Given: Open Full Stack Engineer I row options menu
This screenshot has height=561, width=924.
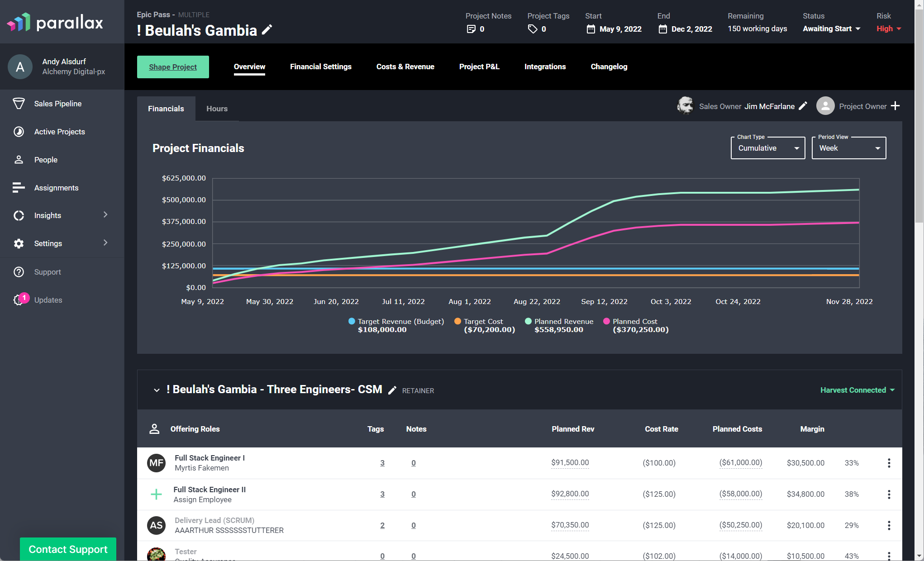Looking at the screenshot, I should (x=889, y=463).
